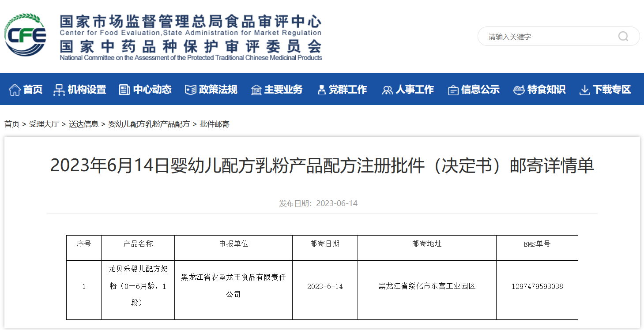Click the EMS number 1297479593038 cell

537,286
